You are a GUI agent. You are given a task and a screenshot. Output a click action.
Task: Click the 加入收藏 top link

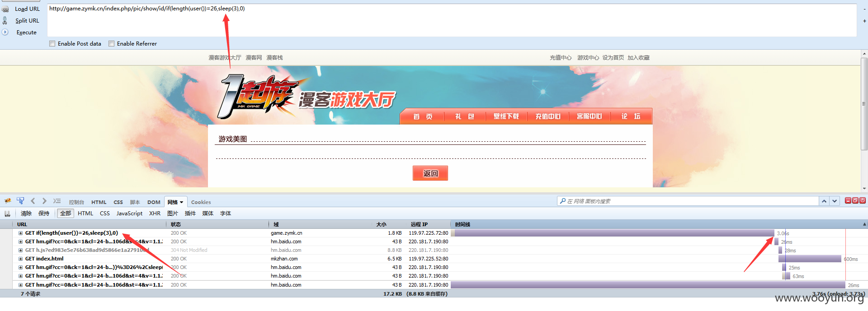tap(638, 58)
